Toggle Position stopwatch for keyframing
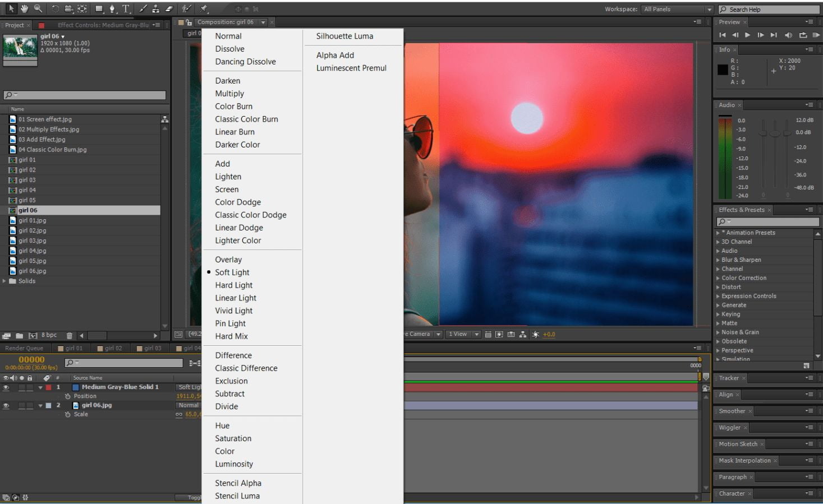This screenshot has height=504, width=823. tap(68, 396)
